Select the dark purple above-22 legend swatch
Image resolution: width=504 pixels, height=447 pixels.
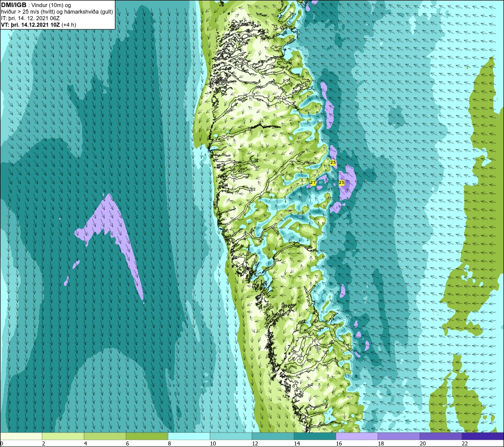click(x=483, y=436)
